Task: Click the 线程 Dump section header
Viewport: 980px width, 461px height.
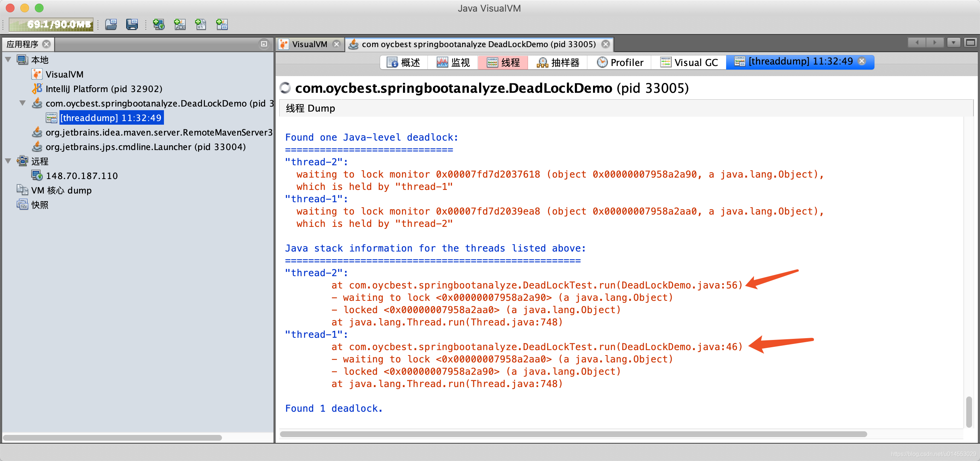Action: [310, 108]
